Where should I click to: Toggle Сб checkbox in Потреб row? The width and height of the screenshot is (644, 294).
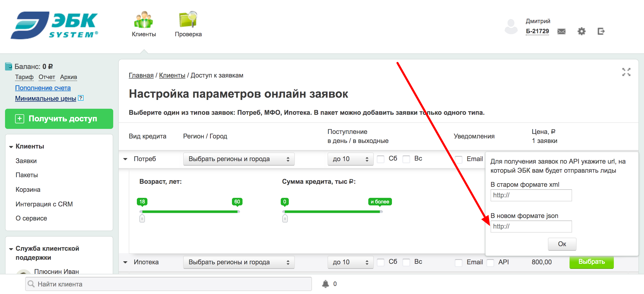tap(380, 159)
